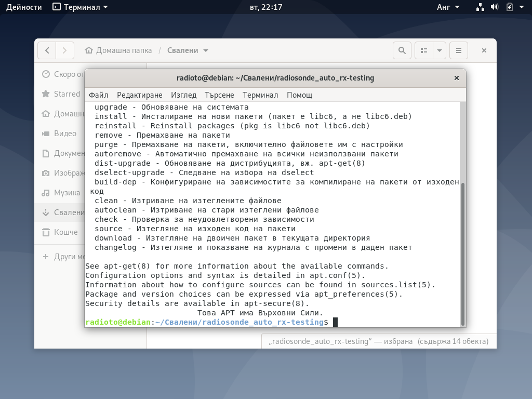Open view options dropdown arrow
The width and height of the screenshot is (532, 399).
tap(440, 50)
